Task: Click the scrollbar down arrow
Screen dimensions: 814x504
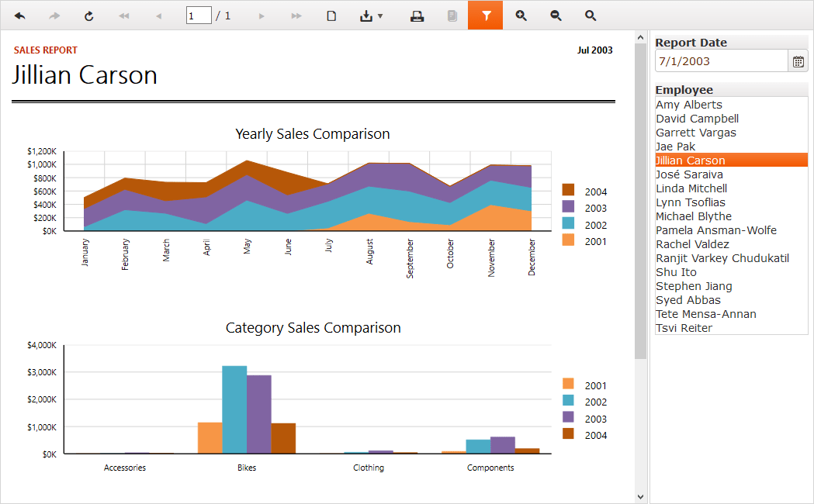Action: (x=640, y=497)
